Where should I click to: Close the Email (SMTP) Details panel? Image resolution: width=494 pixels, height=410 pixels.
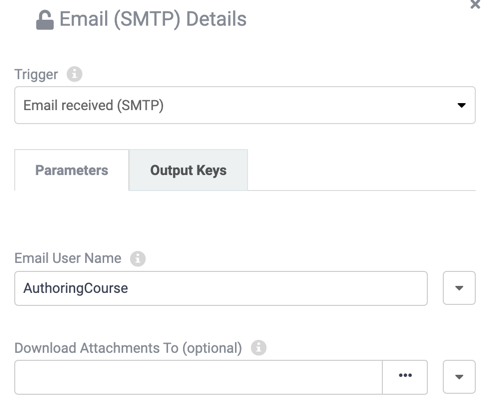[475, 5]
